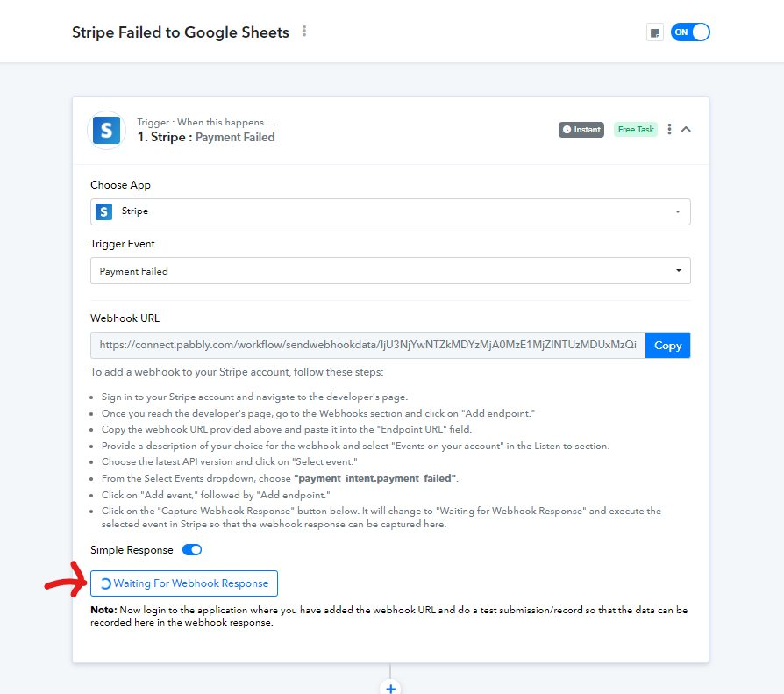Viewport: 784px width, 694px height.
Task: Open trigger step three-dot options menu
Action: pos(669,130)
